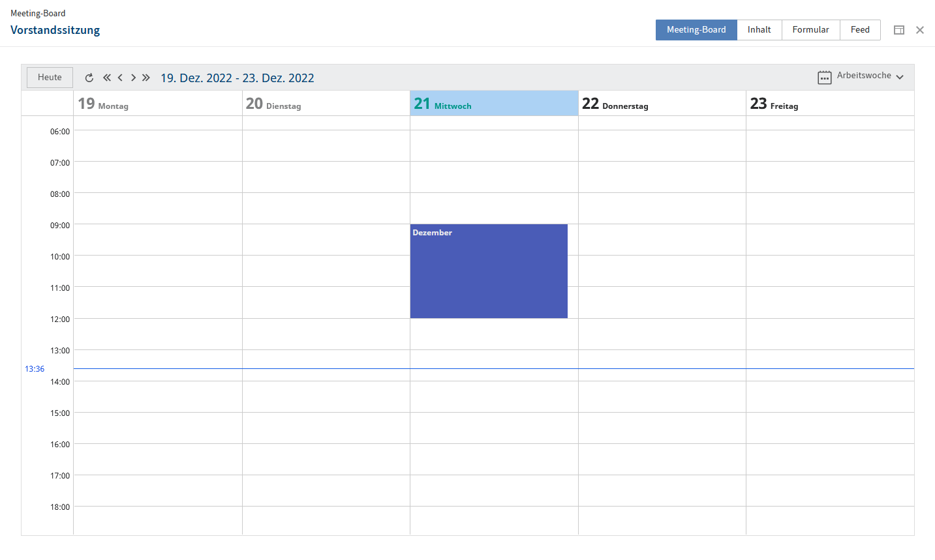Click the 09:00 time label
935x560 pixels.
click(x=60, y=226)
